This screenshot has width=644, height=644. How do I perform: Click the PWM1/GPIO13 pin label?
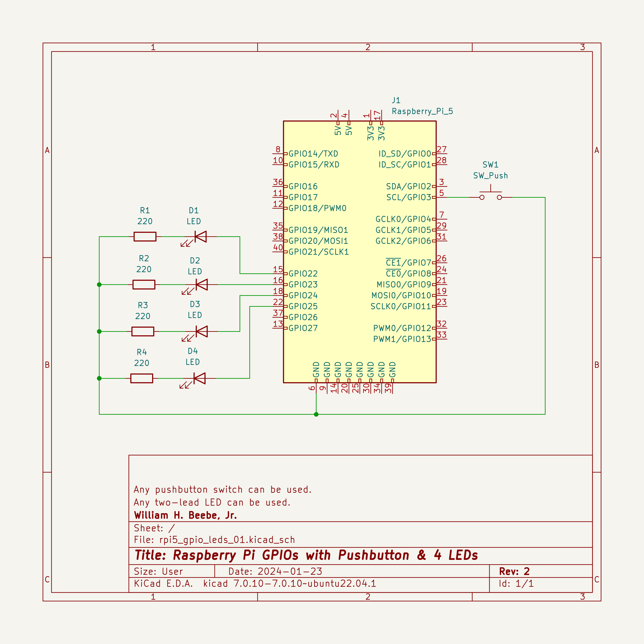point(402,339)
